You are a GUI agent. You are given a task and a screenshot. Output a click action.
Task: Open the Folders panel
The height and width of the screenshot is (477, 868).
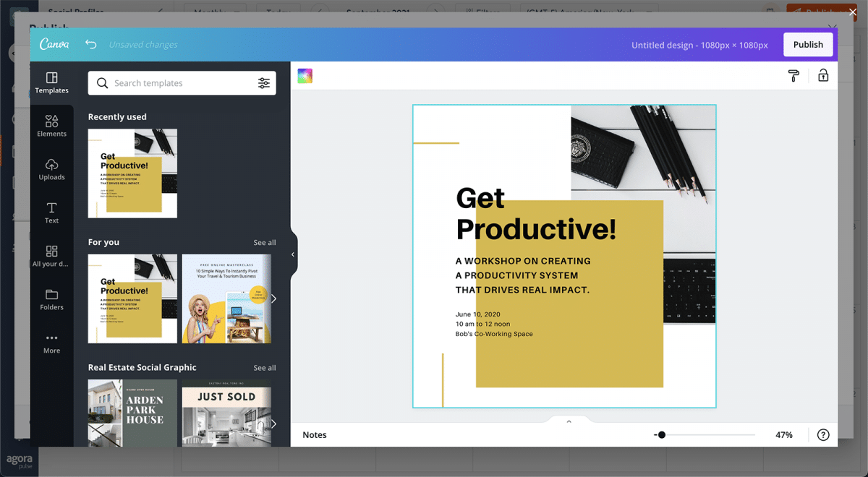click(x=51, y=299)
